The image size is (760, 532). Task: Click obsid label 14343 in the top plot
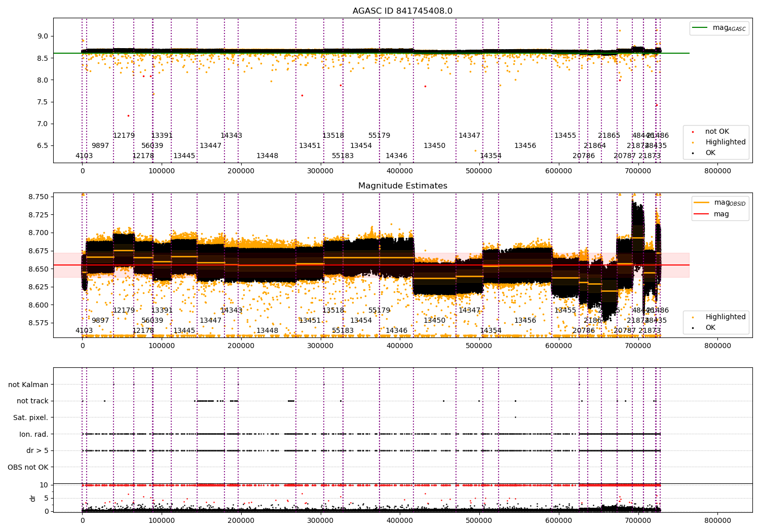coord(232,136)
